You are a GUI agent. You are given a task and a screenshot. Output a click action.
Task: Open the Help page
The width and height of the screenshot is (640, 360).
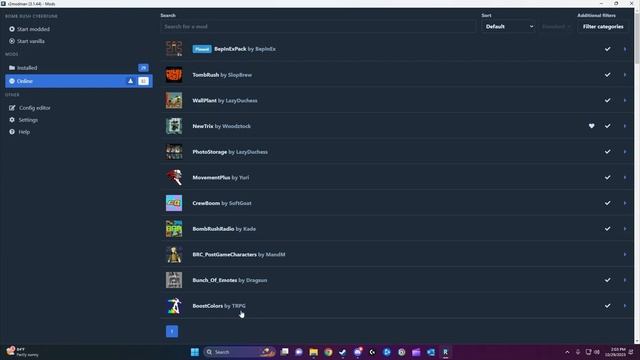click(x=20, y=132)
